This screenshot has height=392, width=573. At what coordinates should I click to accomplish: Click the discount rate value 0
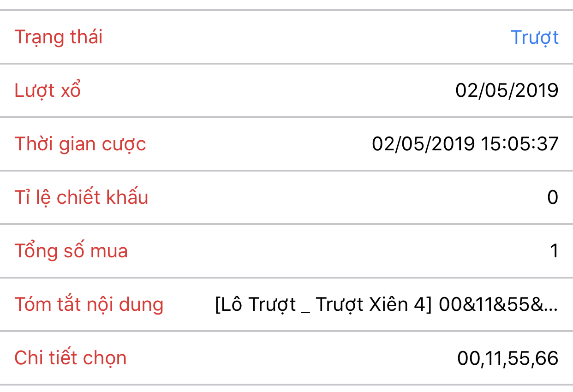553,197
